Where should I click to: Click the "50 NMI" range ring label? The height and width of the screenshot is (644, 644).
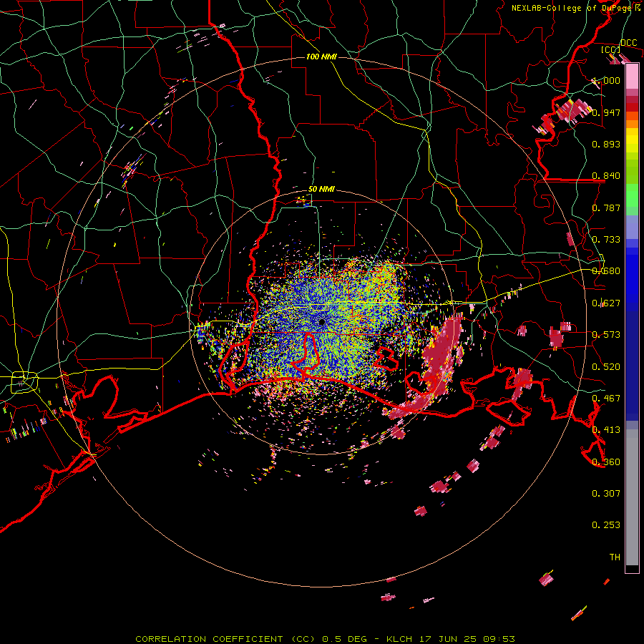(321, 189)
